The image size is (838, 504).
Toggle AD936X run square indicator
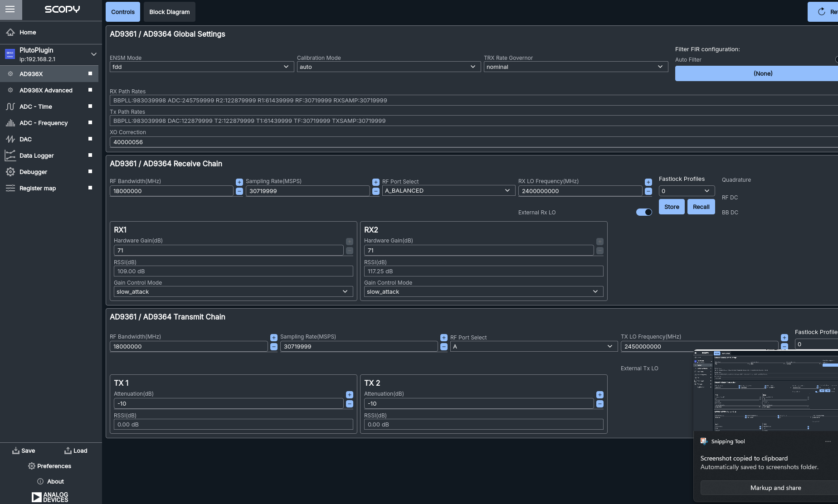90,73
